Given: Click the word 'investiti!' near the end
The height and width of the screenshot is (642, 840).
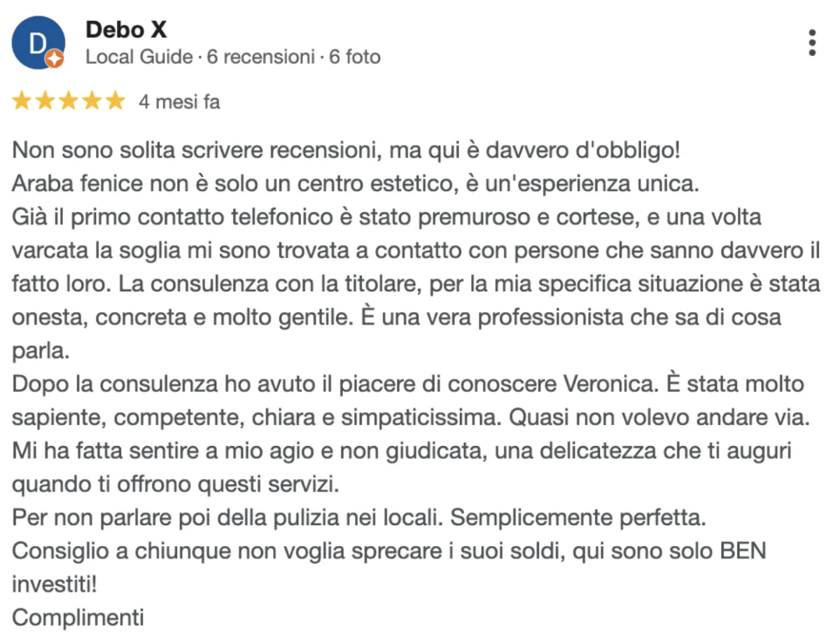Looking at the screenshot, I should click(54, 582).
